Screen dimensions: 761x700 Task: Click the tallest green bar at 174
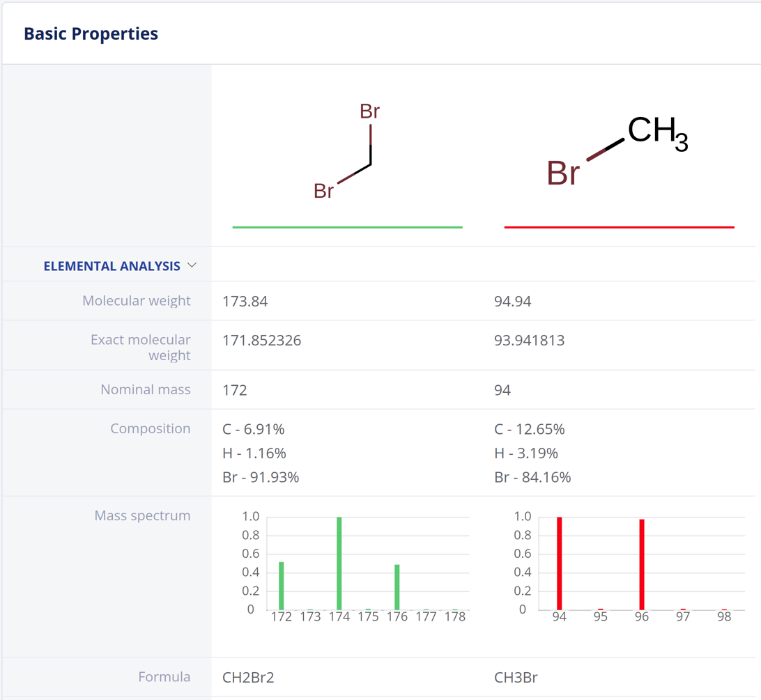339,563
